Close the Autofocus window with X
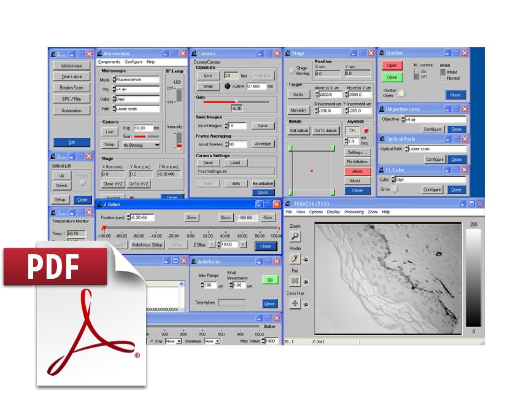Image resolution: width=532 pixels, height=393 pixels. pos(277,261)
